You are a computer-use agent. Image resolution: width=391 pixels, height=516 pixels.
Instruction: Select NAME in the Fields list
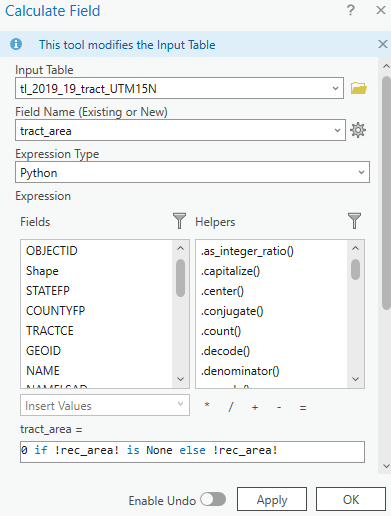pyautogui.click(x=43, y=371)
